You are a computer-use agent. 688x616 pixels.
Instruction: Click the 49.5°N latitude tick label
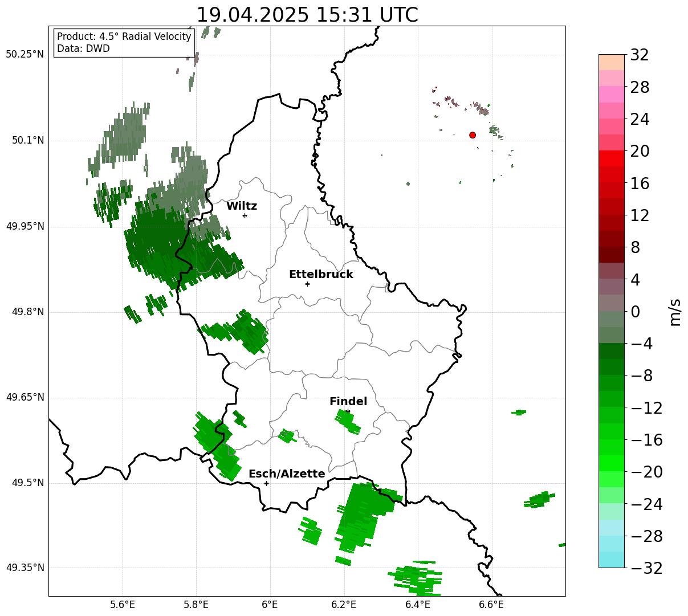[27, 483]
